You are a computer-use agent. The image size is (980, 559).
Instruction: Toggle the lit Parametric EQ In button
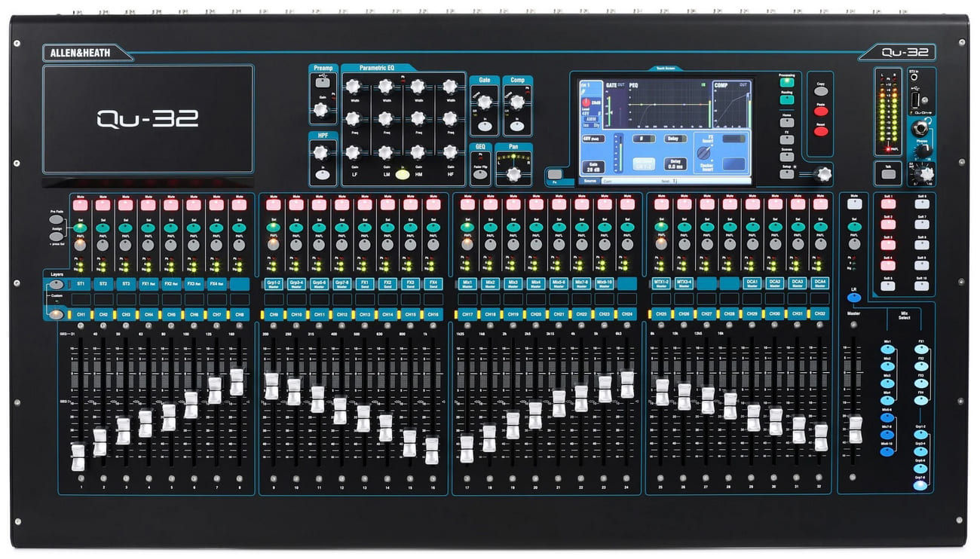[403, 174]
